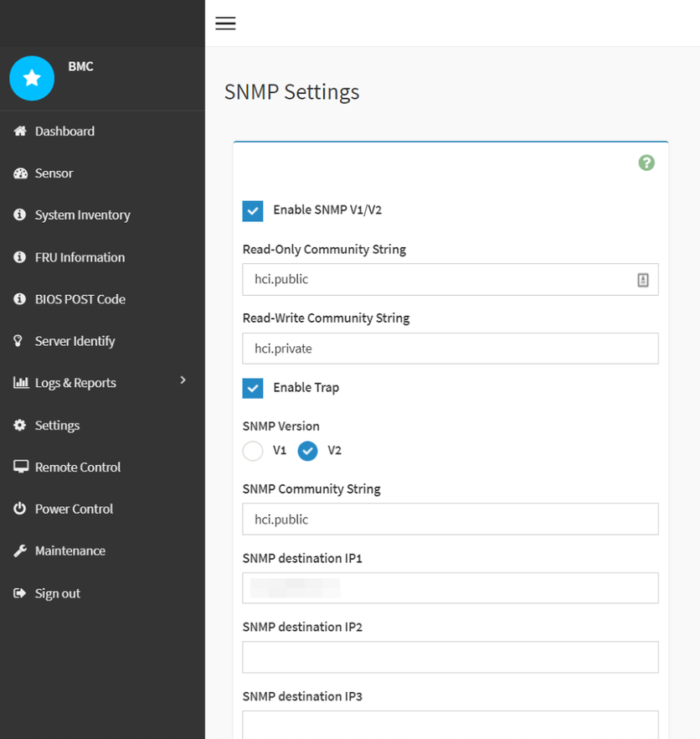Select the V2 SNMP version radio
The height and width of the screenshot is (739, 700).
[x=307, y=451]
